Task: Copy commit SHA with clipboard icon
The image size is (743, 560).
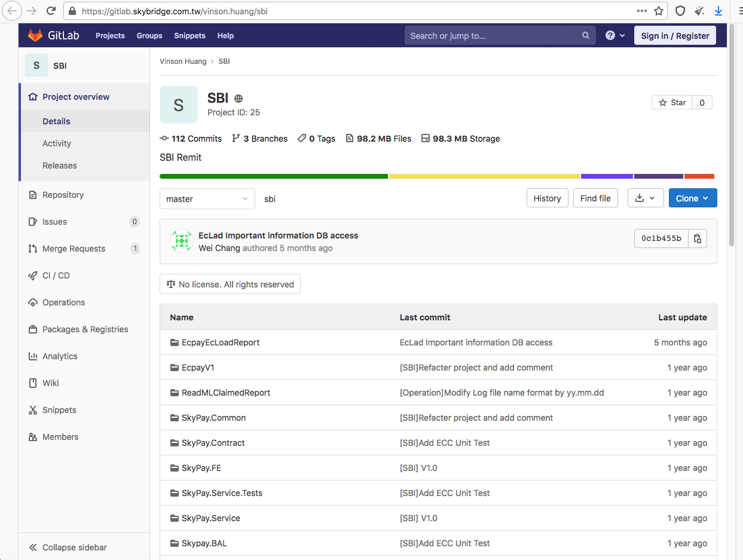Action: pos(698,238)
